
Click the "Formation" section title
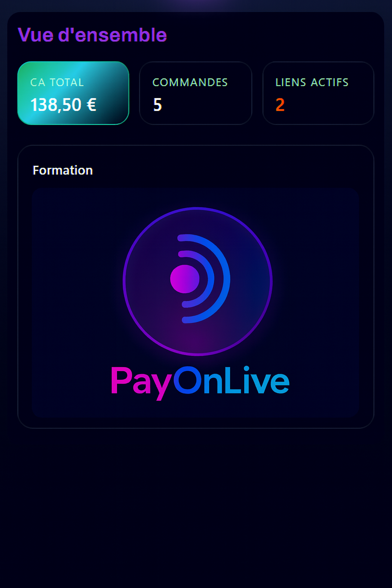63,170
